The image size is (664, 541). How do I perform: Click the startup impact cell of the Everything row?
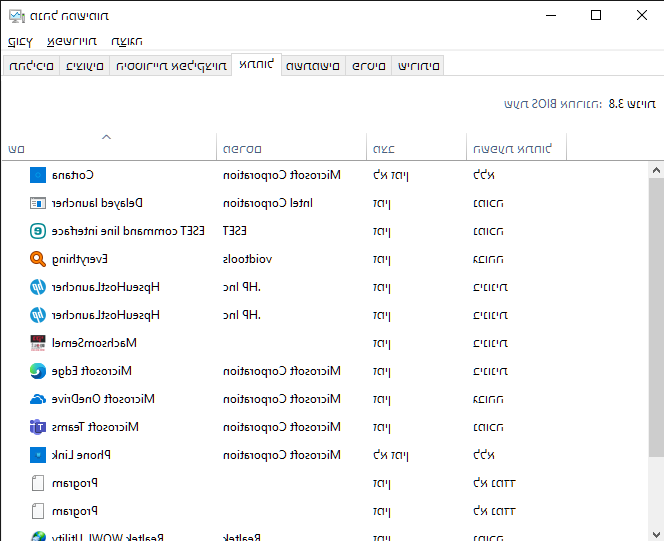(x=488, y=259)
